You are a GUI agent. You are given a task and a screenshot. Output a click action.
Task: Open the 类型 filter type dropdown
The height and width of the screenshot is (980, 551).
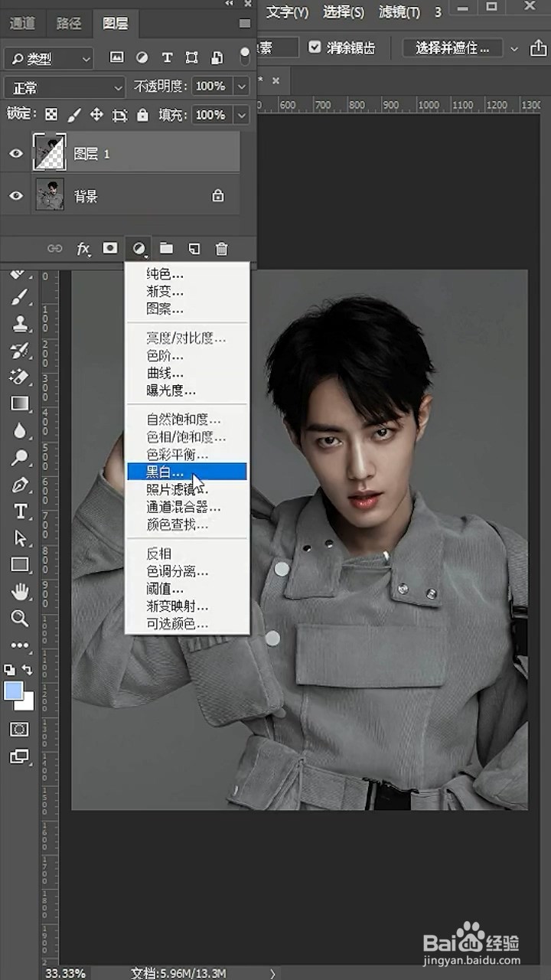click(48, 58)
